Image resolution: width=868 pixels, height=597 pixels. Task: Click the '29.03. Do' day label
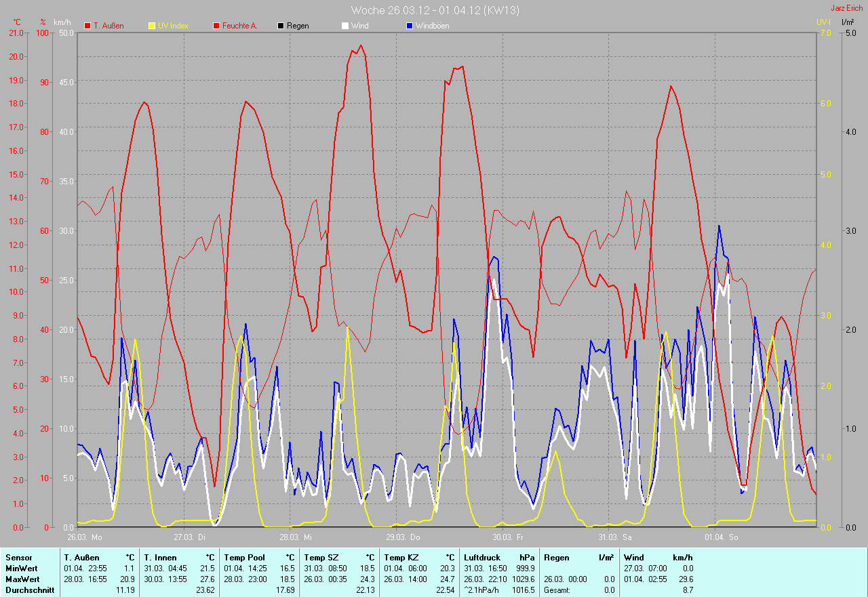(x=403, y=537)
